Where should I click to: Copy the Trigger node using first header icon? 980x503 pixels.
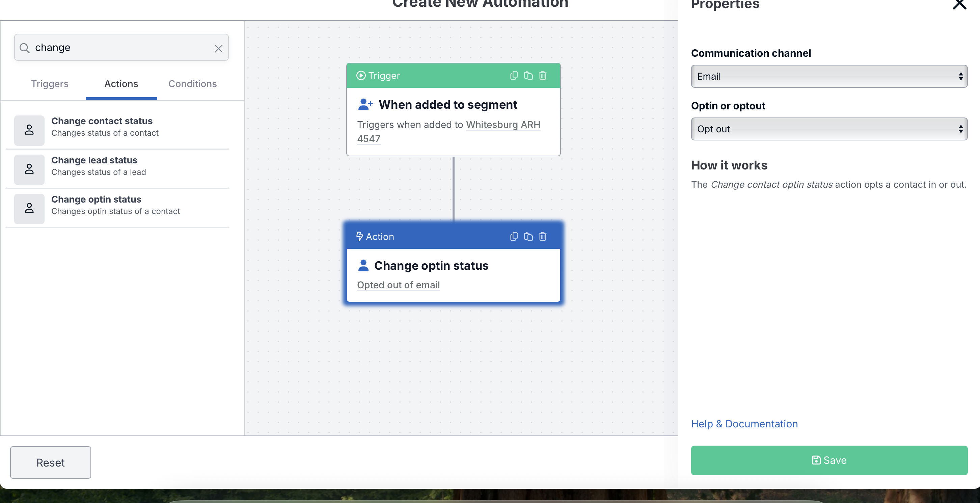(x=514, y=75)
